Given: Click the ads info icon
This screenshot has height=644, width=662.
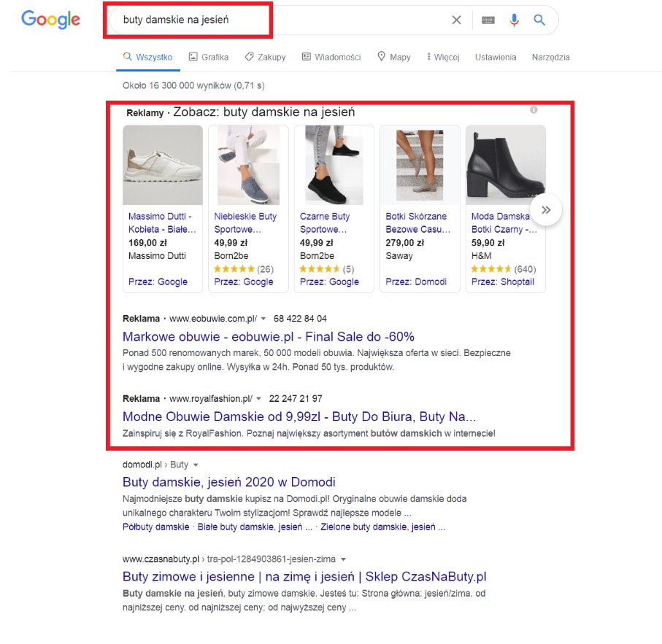Looking at the screenshot, I should tap(534, 110).
